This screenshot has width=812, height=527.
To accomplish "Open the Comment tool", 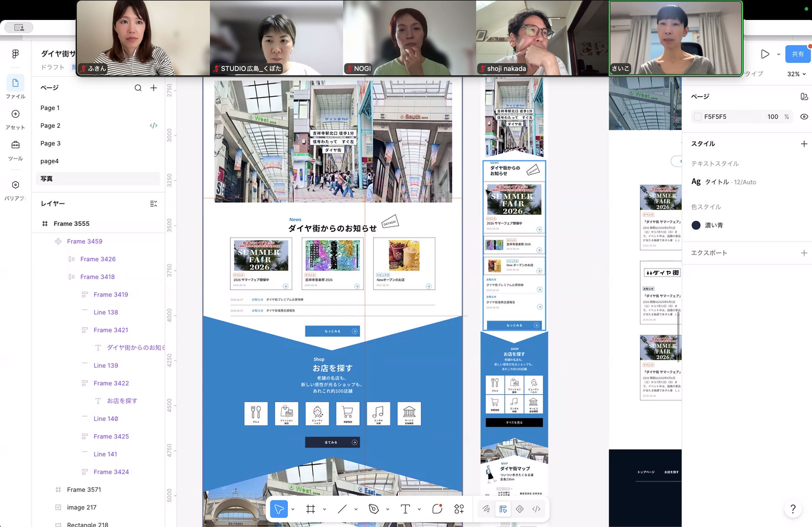I will (x=437, y=509).
